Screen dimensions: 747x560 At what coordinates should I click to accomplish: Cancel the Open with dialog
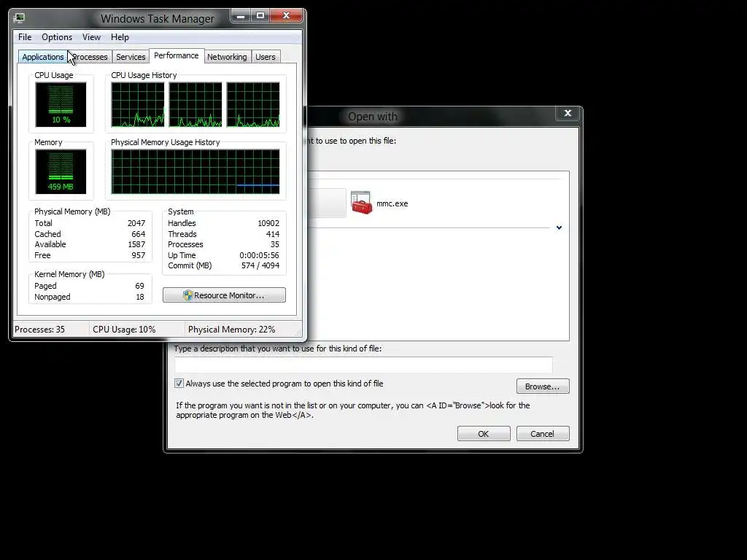pyautogui.click(x=543, y=434)
